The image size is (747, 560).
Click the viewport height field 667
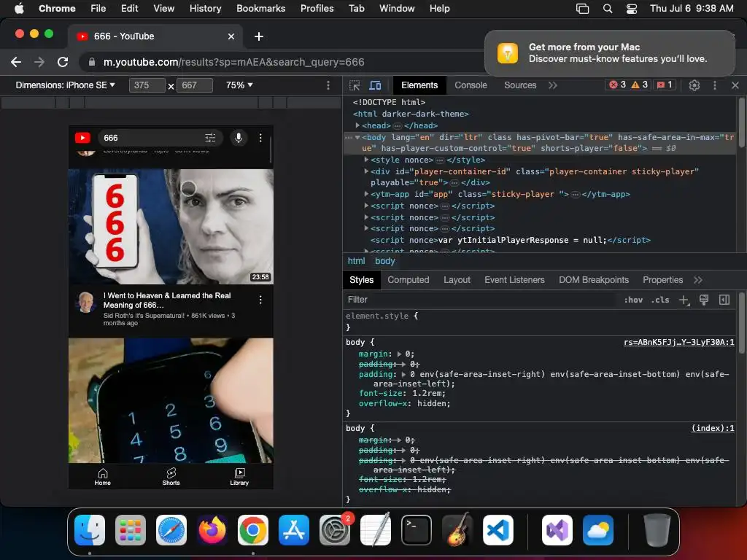point(194,85)
